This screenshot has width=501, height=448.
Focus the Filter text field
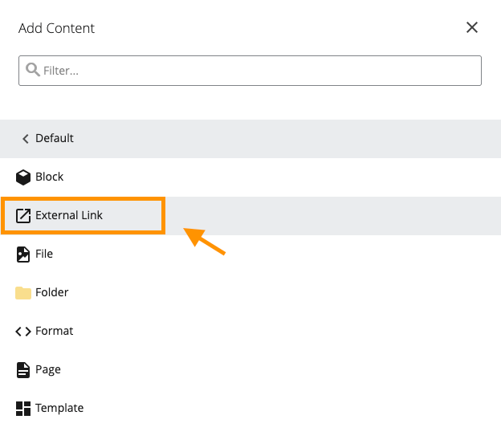[257, 71]
